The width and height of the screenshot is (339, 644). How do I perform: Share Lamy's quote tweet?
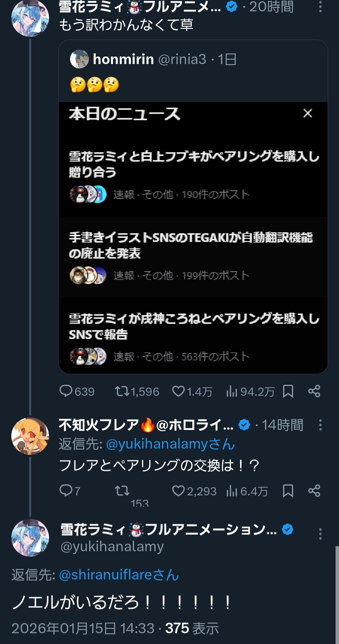click(314, 391)
